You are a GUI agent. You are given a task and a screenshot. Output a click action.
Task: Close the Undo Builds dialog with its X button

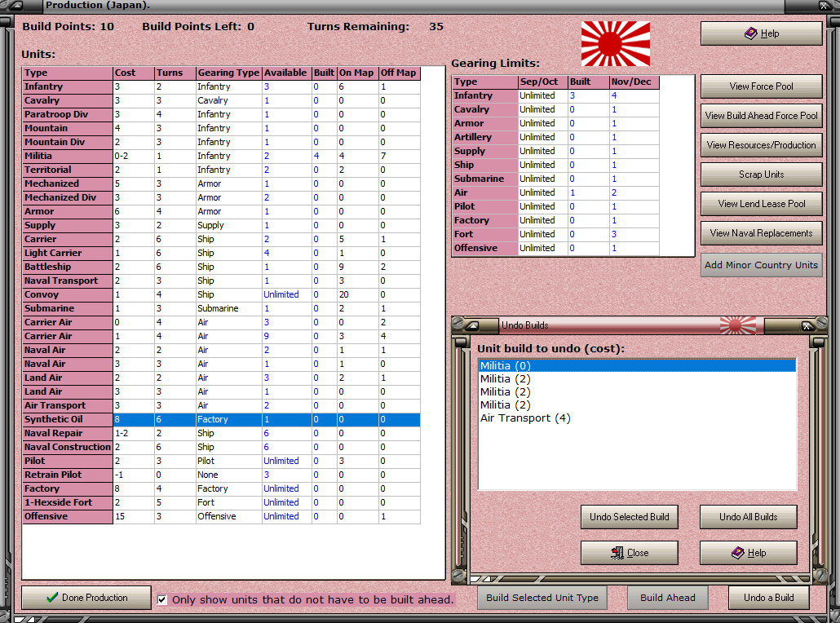pyautogui.click(x=807, y=325)
